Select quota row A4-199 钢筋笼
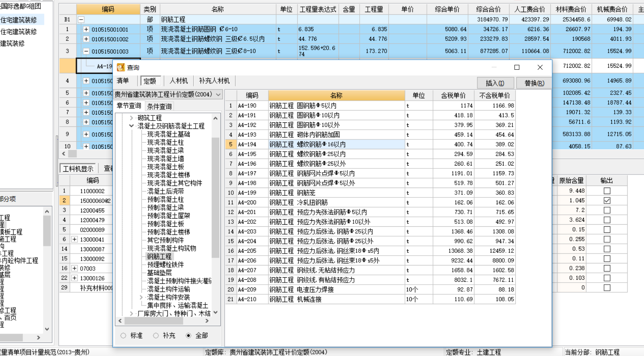 (x=370, y=193)
